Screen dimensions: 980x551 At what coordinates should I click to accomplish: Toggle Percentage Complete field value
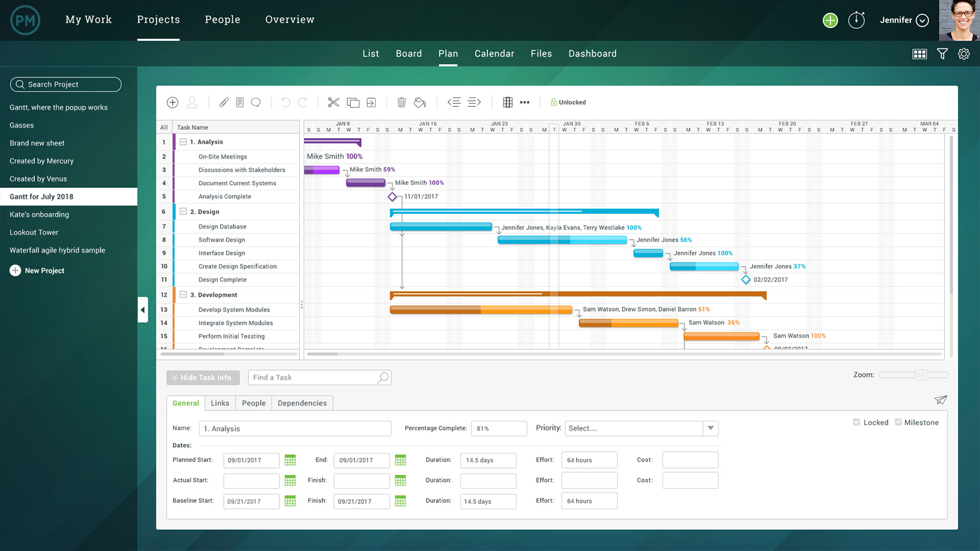tap(499, 428)
